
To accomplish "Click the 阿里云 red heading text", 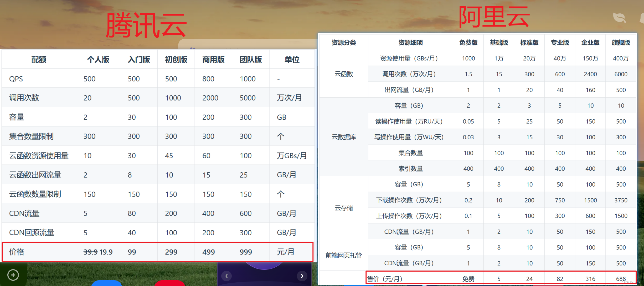I will click(x=494, y=17).
